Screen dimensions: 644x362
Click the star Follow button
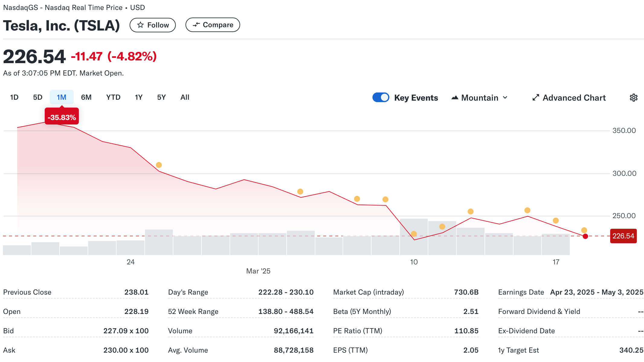pos(153,25)
